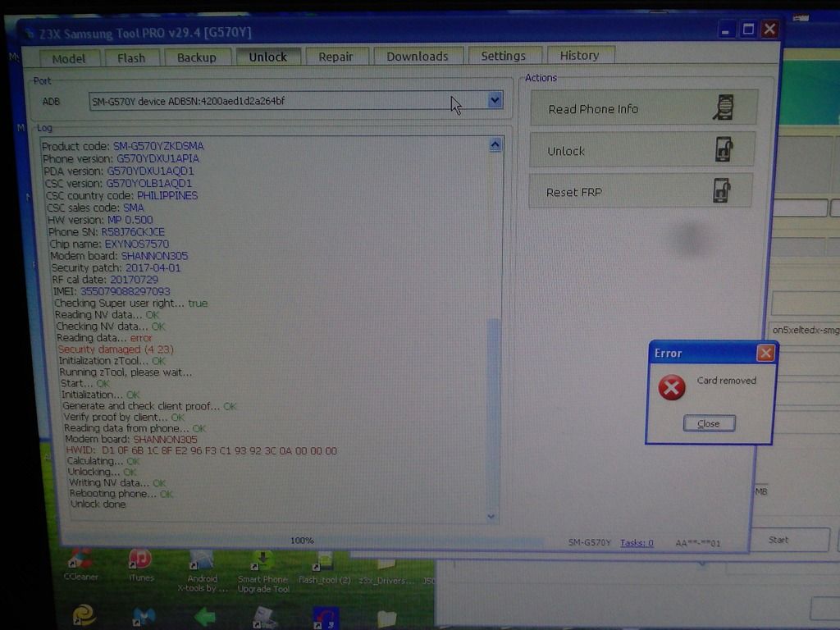
Task: Click the SM-G570Y status bar label
Action: [589, 543]
